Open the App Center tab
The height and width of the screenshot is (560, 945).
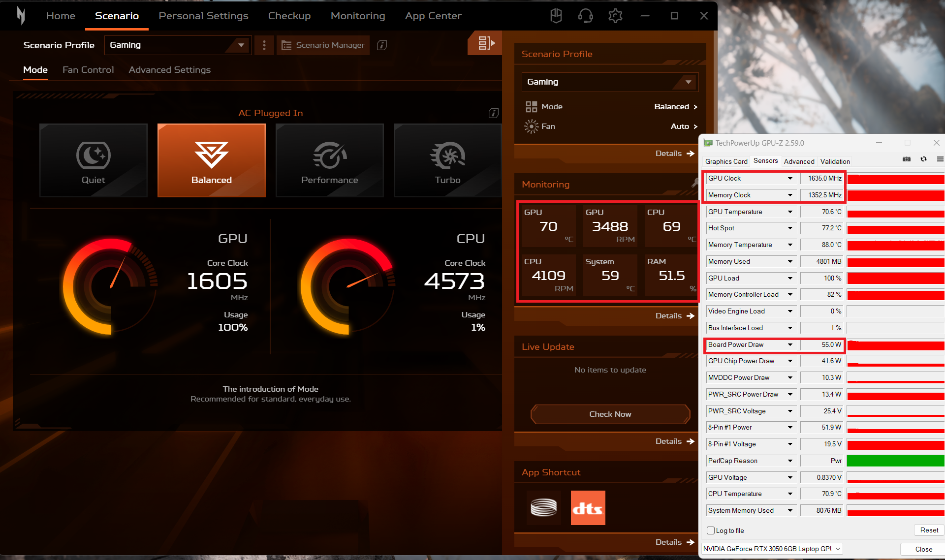pyautogui.click(x=433, y=16)
